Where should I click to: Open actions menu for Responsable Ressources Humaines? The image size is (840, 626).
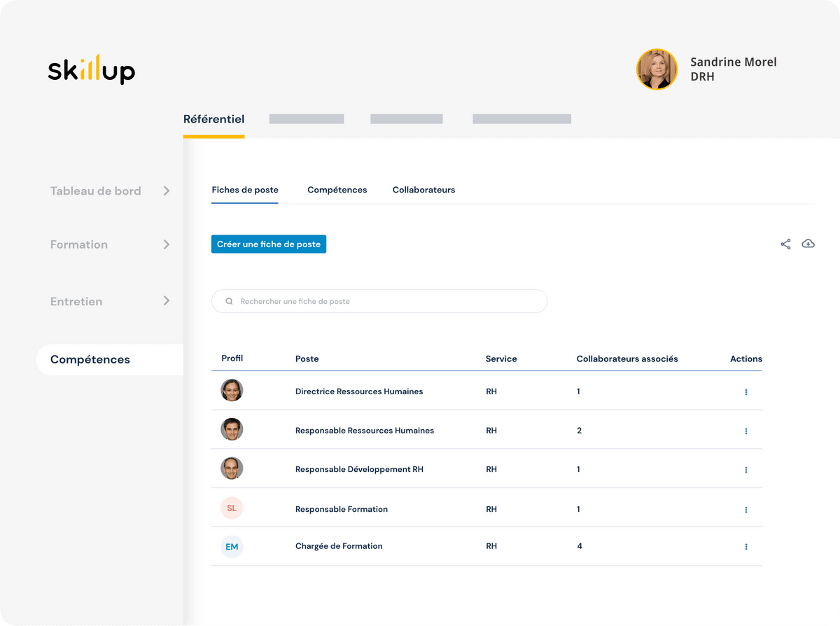pyautogui.click(x=746, y=431)
